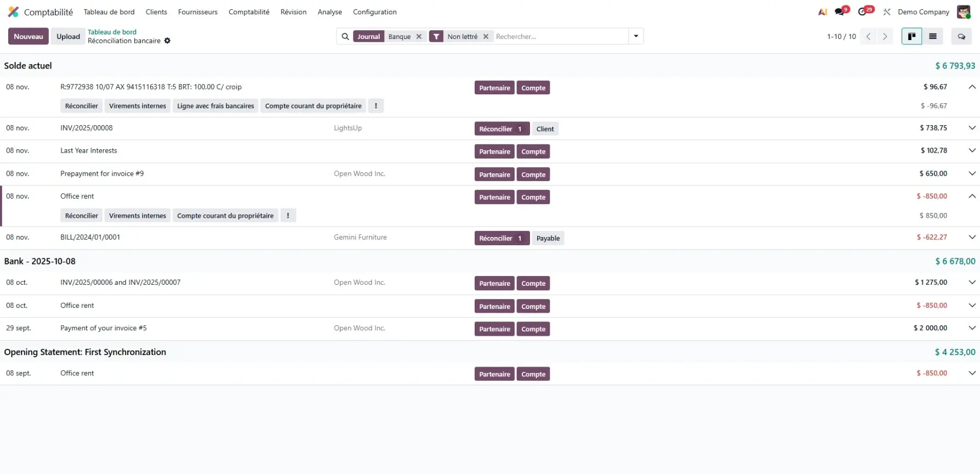The height and width of the screenshot is (474, 980).
Task: Expand the BILL/2024/01/0001 line
Action: coord(972,237)
